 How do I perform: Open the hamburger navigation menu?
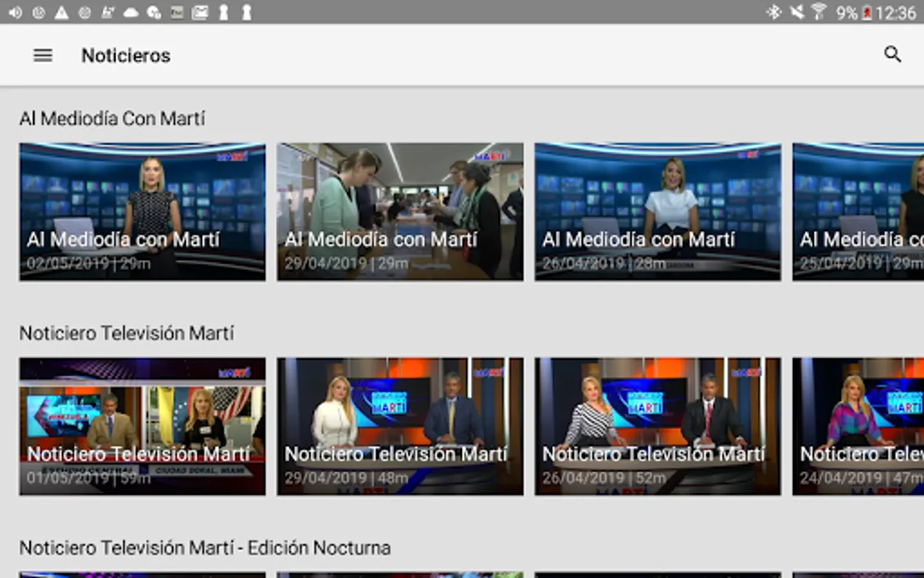(43, 55)
